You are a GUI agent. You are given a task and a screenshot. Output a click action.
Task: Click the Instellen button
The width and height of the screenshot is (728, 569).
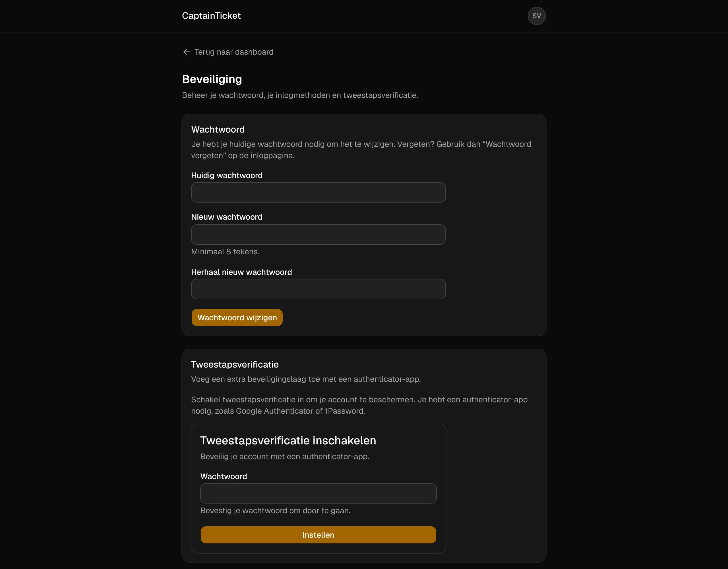[318, 535]
